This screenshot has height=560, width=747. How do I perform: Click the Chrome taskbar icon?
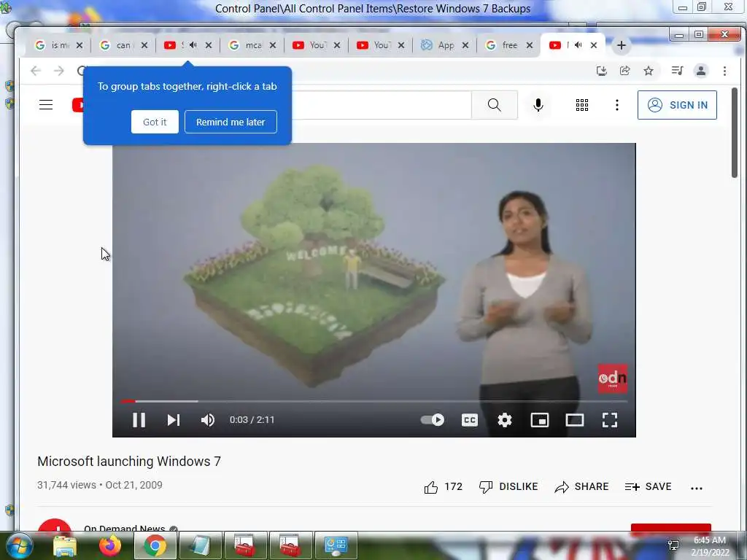click(155, 545)
